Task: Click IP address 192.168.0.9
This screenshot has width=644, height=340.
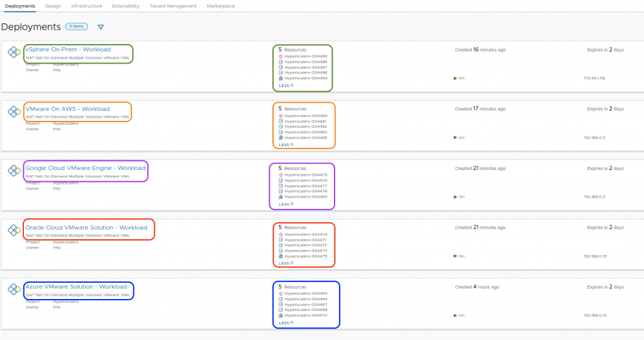Action: [x=594, y=138]
